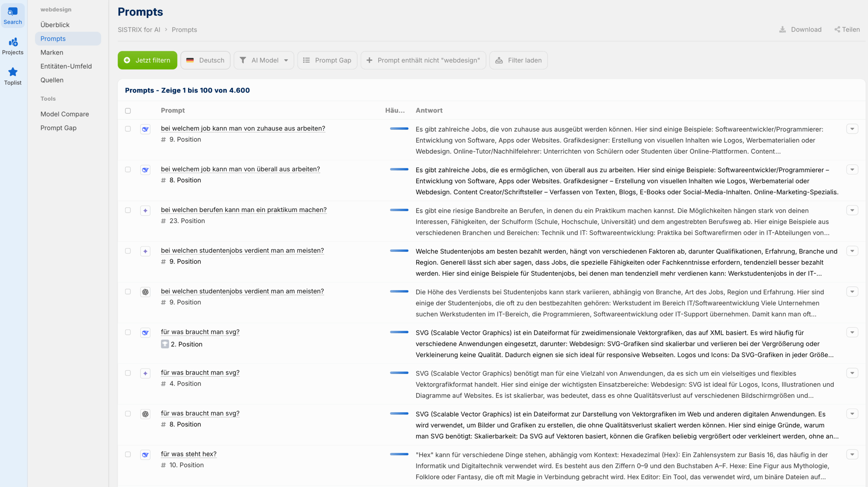868x487 pixels.
Task: Click the list icon in the Prompt Gap filter
Action: tap(306, 60)
